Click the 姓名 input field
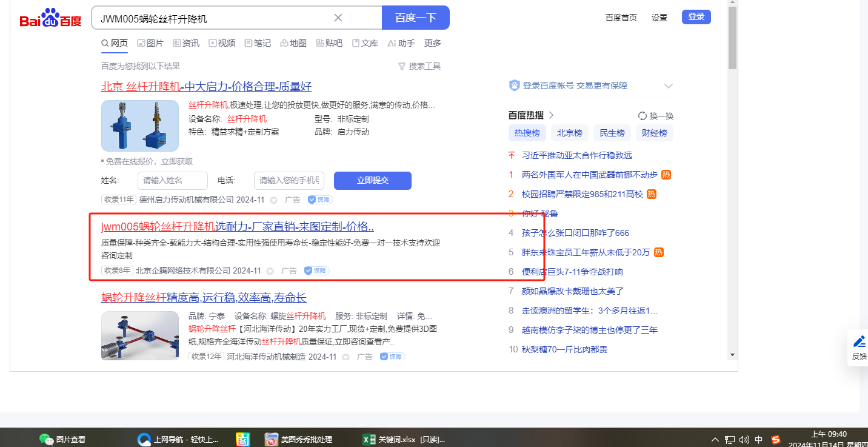Screen dimensions: 868x447 (x=173, y=180)
